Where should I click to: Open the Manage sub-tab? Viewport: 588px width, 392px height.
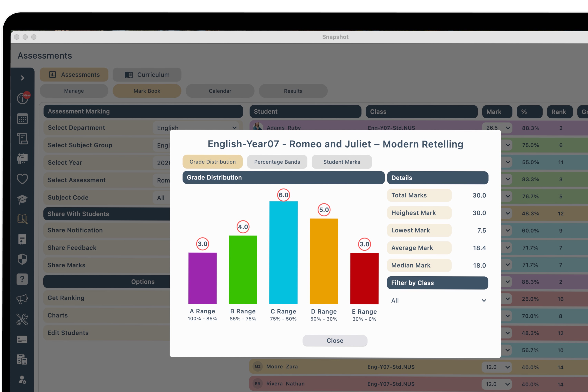(x=74, y=91)
